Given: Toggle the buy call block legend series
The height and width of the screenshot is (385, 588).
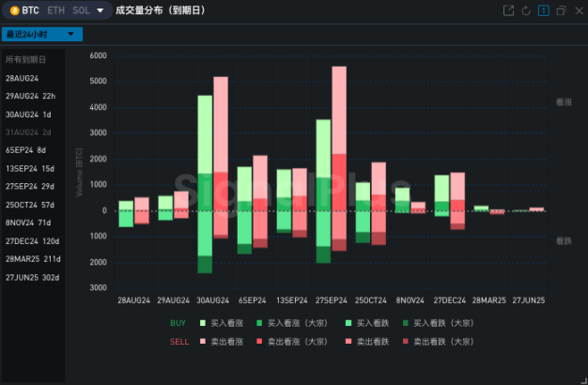Looking at the screenshot, I should click(x=292, y=323).
